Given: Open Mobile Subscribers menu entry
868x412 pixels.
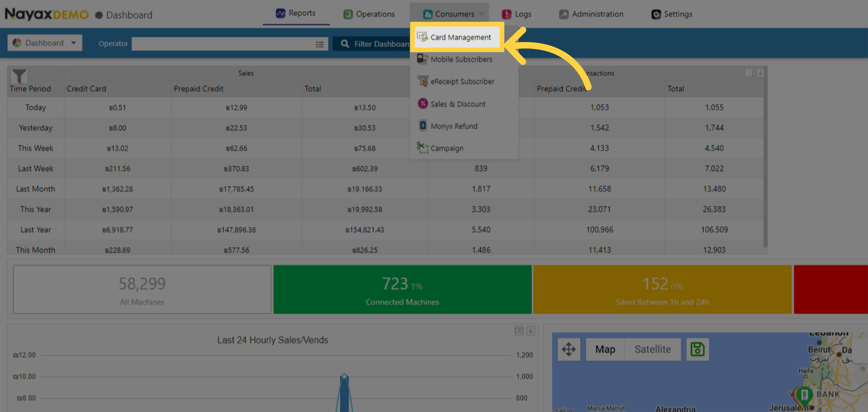Looking at the screenshot, I should click(x=461, y=59).
